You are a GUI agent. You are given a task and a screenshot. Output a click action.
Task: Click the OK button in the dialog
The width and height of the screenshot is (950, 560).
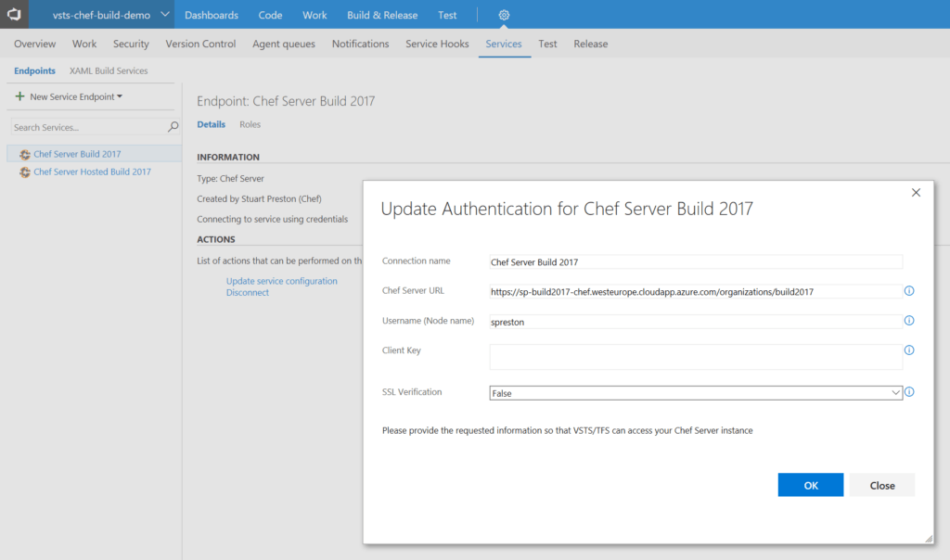click(810, 484)
